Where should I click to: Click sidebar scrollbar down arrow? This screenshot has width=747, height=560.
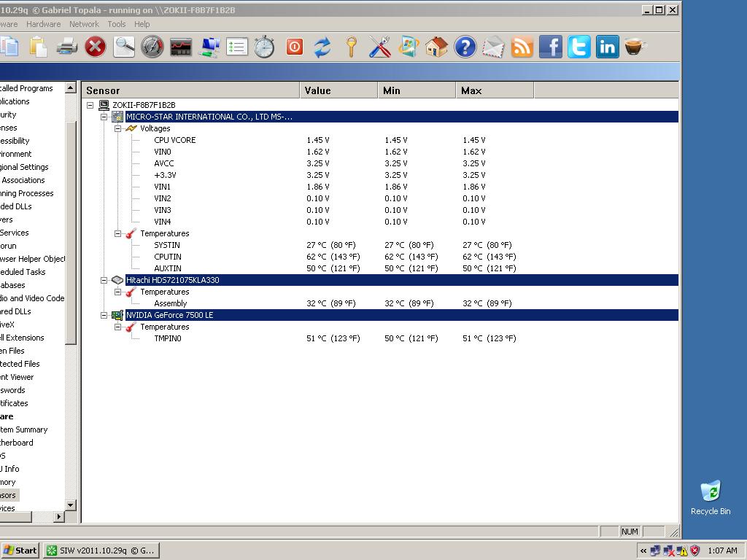(71, 505)
